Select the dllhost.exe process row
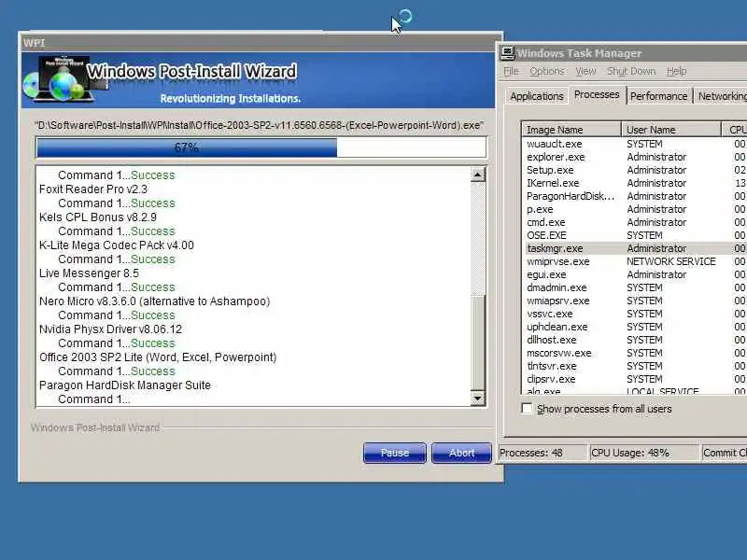Screen dimensions: 747x560 634,340
